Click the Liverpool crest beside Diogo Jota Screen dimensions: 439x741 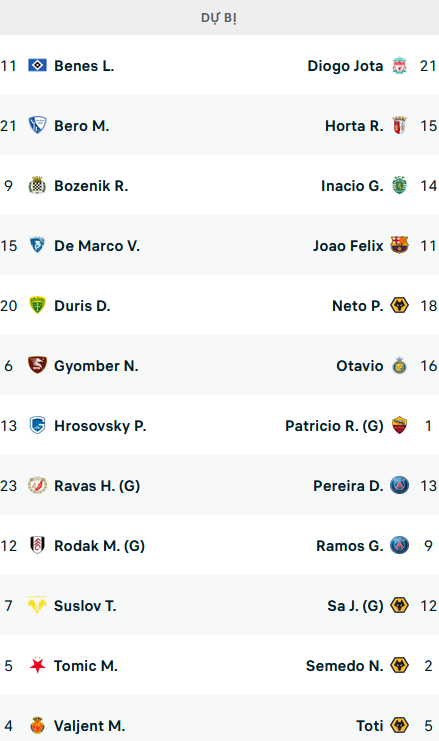tap(399, 66)
